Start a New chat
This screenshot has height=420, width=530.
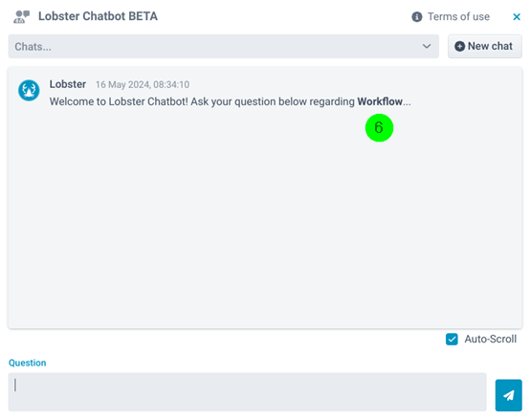(x=485, y=46)
